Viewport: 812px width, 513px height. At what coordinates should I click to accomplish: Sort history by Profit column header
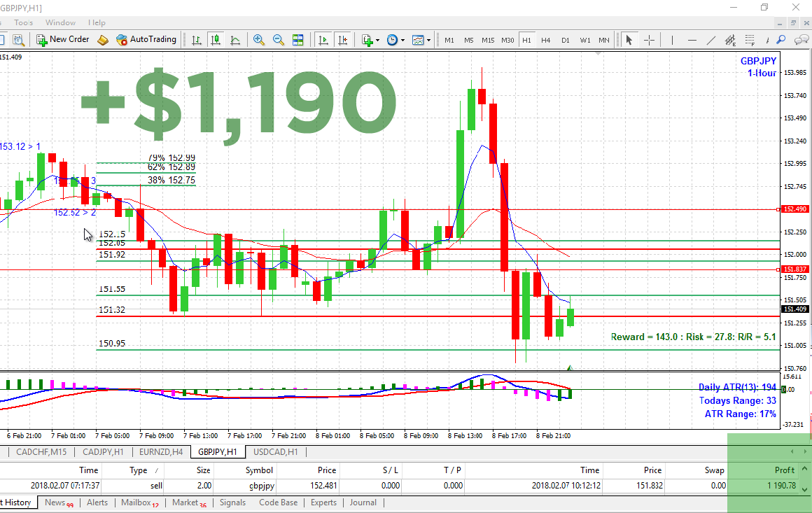[x=784, y=470]
